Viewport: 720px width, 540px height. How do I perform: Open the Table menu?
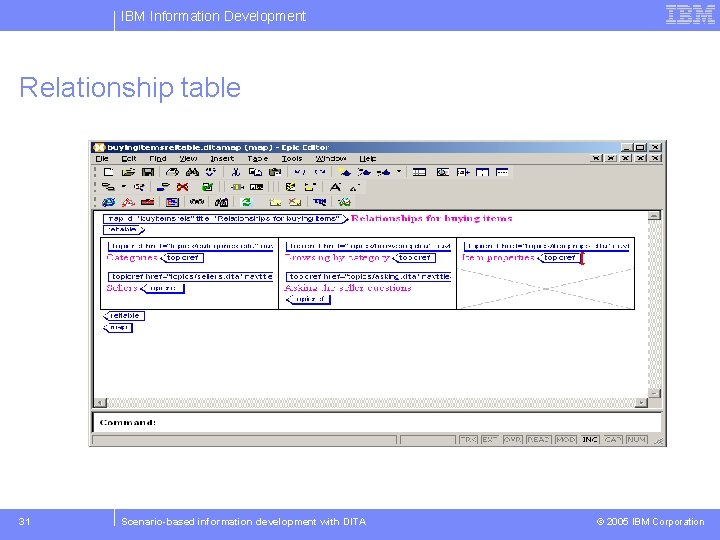[x=258, y=158]
